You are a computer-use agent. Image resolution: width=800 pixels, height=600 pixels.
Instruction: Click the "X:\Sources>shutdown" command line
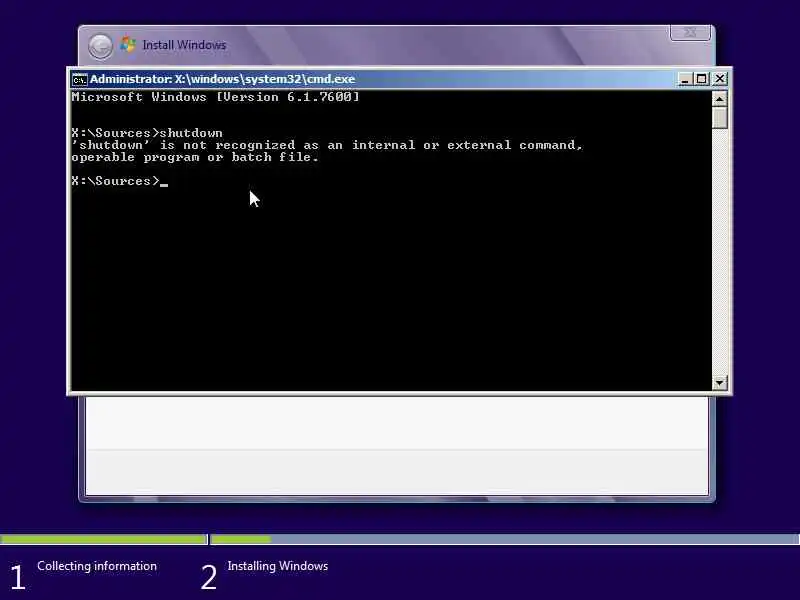pos(147,133)
